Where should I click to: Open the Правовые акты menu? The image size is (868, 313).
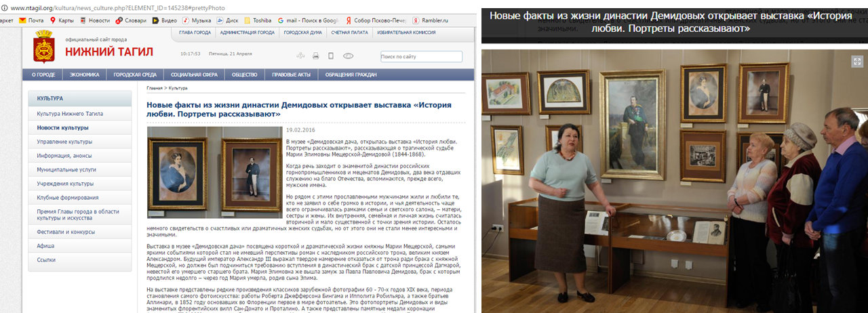(291, 75)
